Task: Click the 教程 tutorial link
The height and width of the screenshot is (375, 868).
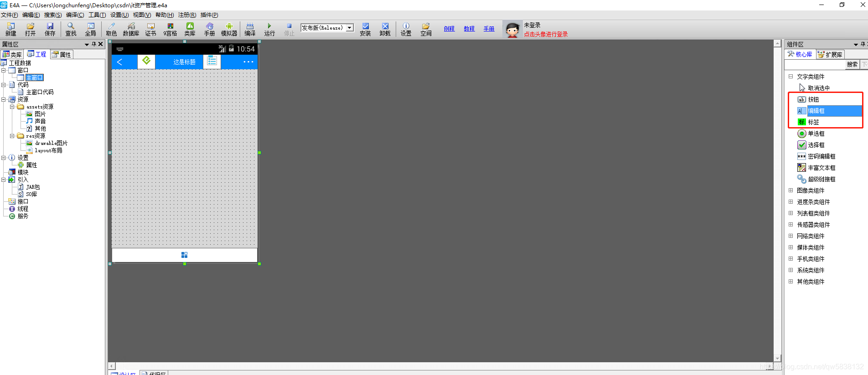Action: click(469, 29)
